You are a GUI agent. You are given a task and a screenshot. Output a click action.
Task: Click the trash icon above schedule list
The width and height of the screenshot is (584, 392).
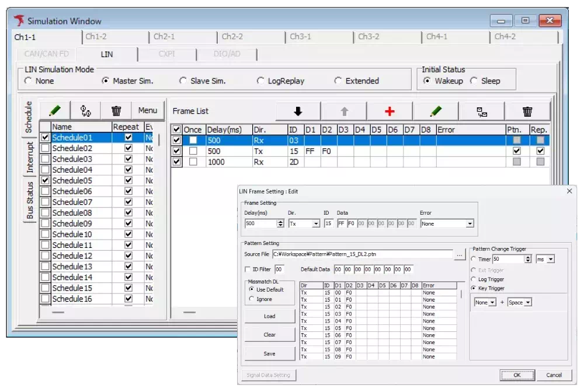(116, 110)
